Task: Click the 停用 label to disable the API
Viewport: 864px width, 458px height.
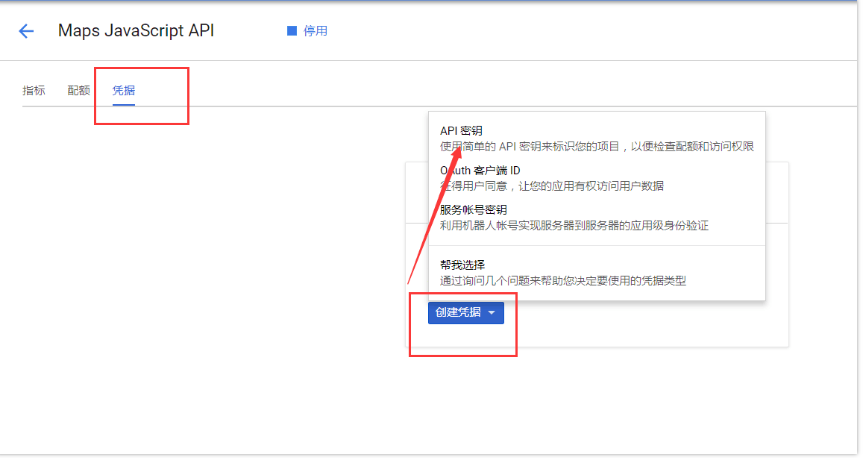Action: click(x=316, y=31)
